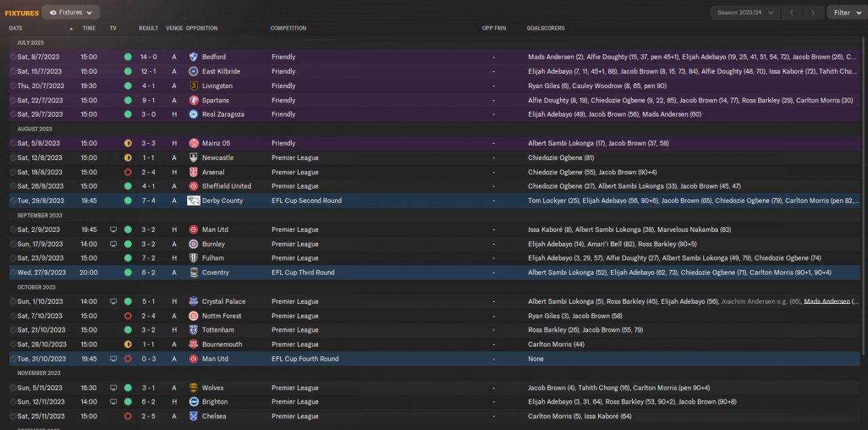Click the Tottenham club badge
Image resolution: width=868 pixels, height=430 pixels.
tap(193, 330)
